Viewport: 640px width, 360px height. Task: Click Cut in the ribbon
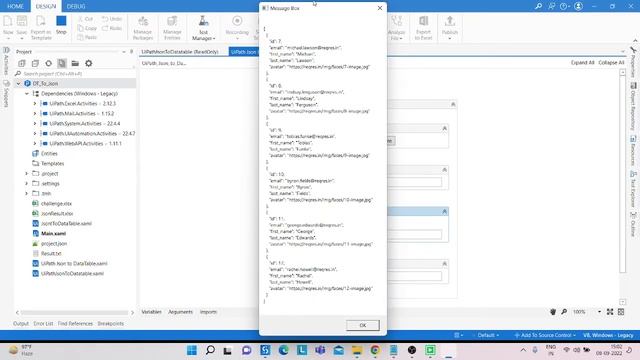click(x=85, y=19)
